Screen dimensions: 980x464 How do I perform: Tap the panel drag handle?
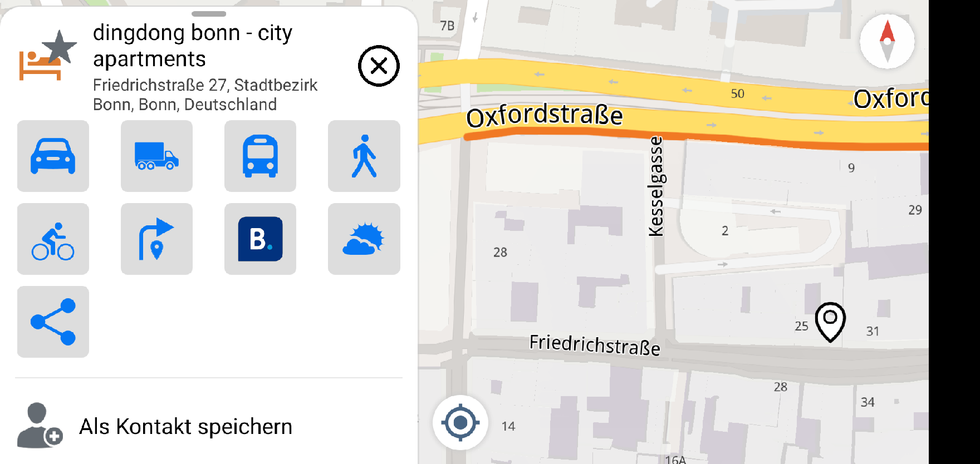(x=209, y=13)
